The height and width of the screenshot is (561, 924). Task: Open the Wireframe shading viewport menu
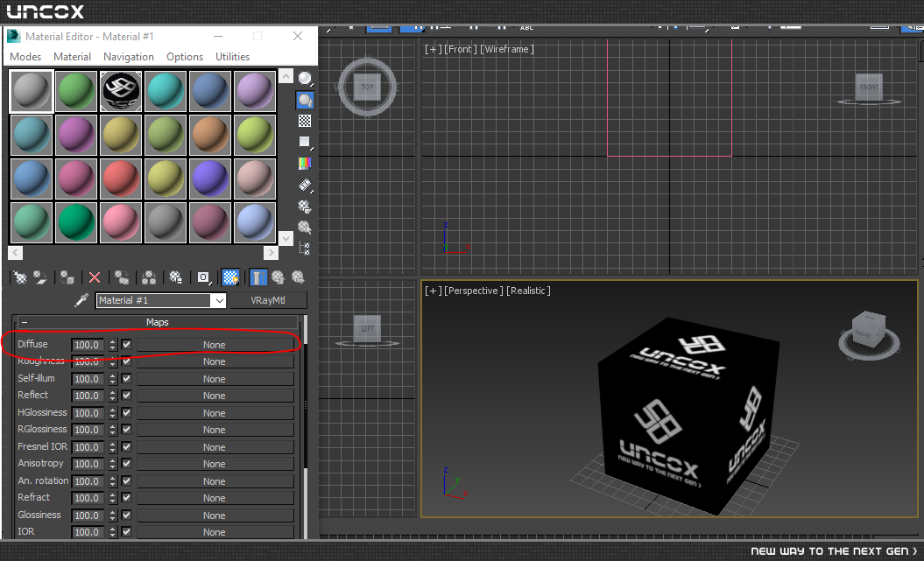click(x=507, y=49)
